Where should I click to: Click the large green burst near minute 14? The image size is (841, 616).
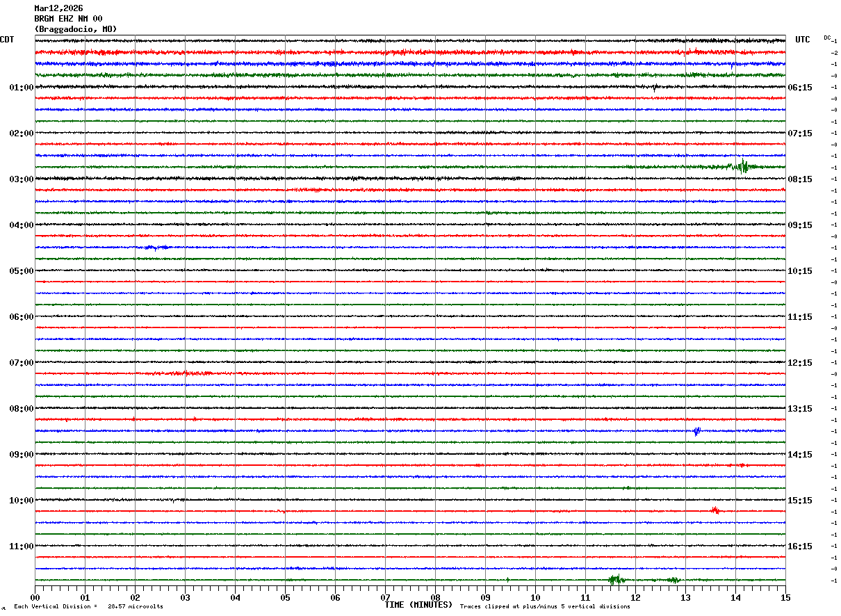tap(742, 166)
